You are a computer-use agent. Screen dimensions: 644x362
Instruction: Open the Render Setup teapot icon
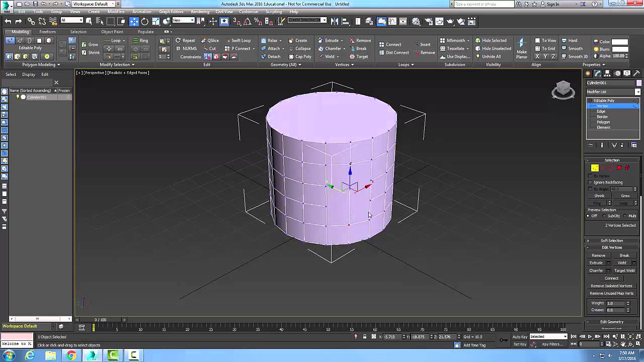click(428, 21)
